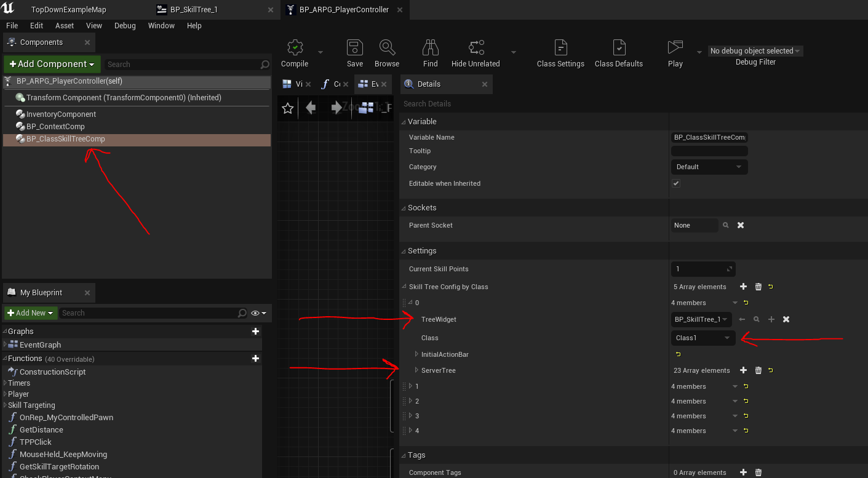The width and height of the screenshot is (868, 478).
Task: Save the blueprint asset
Action: pos(355,54)
